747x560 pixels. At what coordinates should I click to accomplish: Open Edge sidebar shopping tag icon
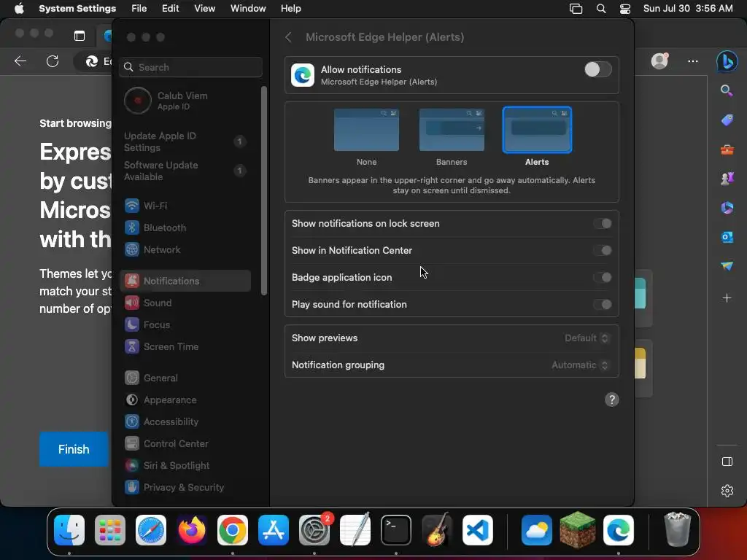click(x=727, y=120)
